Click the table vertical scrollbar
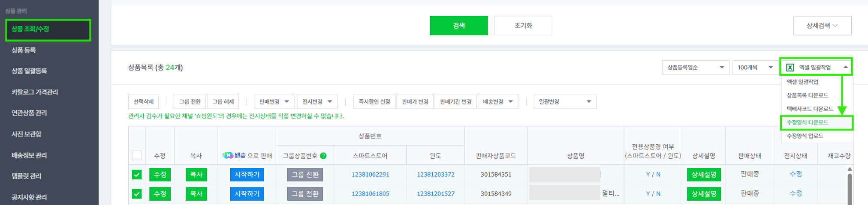Viewport: 868px width, 205px height. (x=850, y=188)
